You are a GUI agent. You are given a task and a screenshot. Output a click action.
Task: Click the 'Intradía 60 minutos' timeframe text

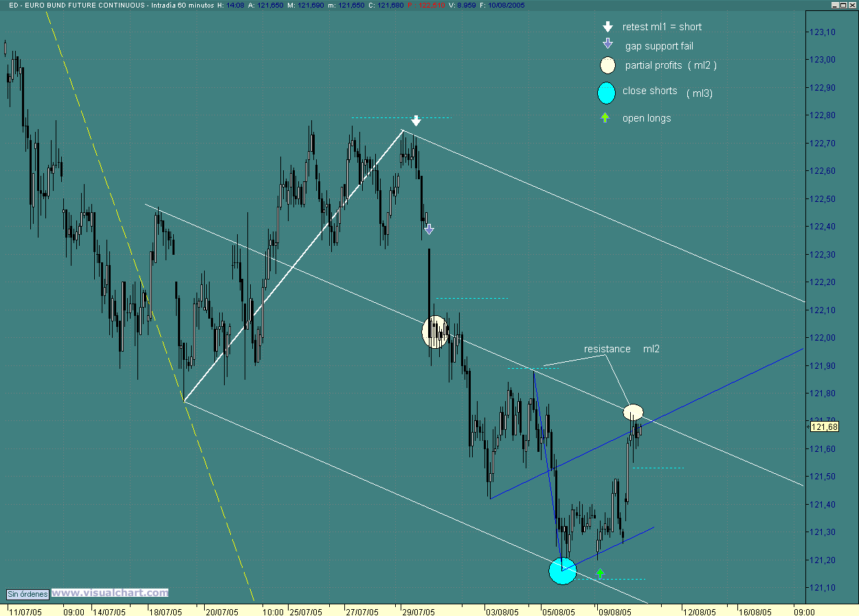182,5
